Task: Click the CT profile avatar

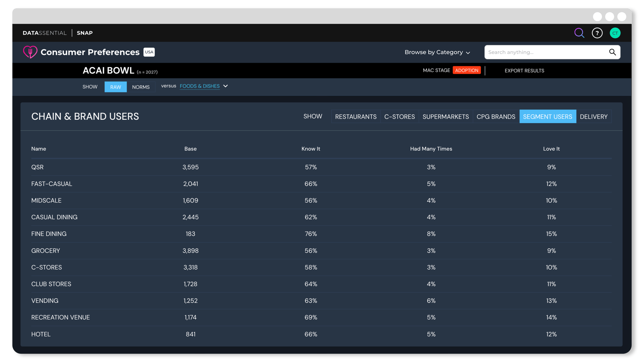Action: [x=615, y=33]
